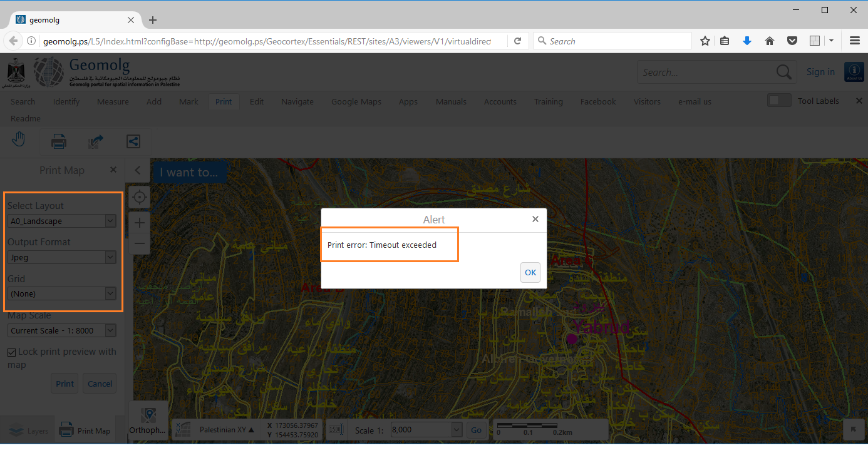Image resolution: width=868 pixels, height=463 pixels.
Task: Open the Manuals tab
Action: pos(451,101)
